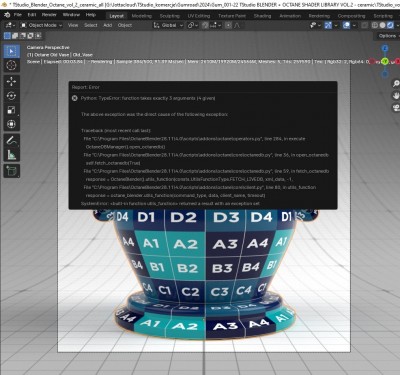
Task: Switch to the Shading workspace tab
Action: [x=262, y=16]
